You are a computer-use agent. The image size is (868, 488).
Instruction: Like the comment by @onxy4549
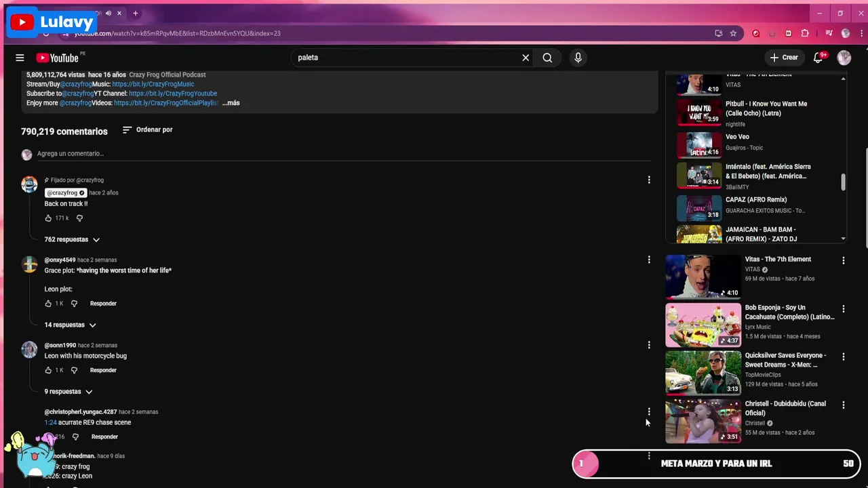point(48,304)
